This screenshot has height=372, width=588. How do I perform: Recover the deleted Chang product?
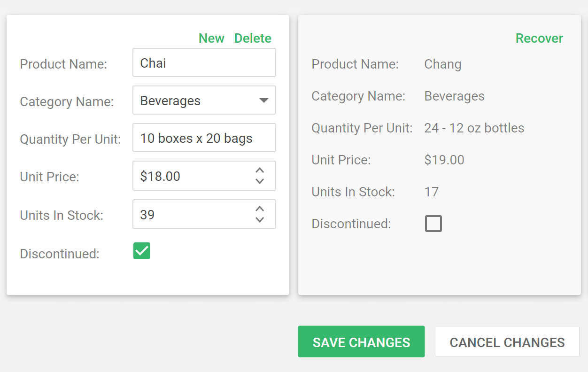point(539,39)
